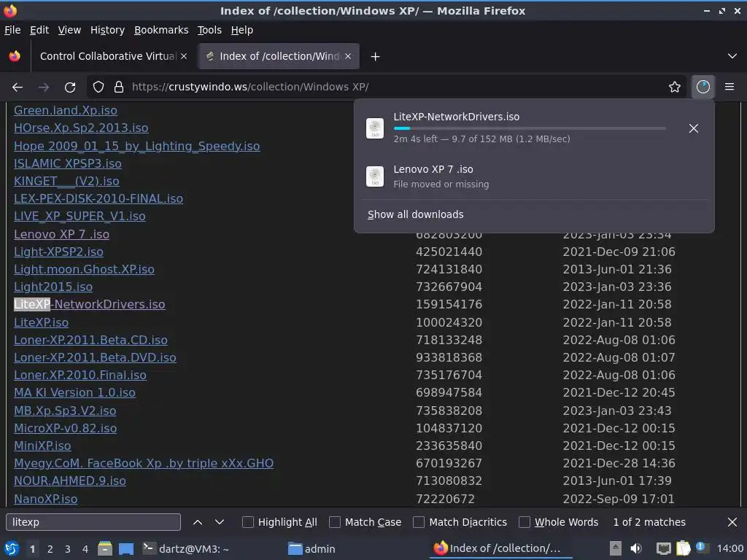Enable Highlight All checkbox
This screenshot has width=747, height=560.
(x=248, y=522)
